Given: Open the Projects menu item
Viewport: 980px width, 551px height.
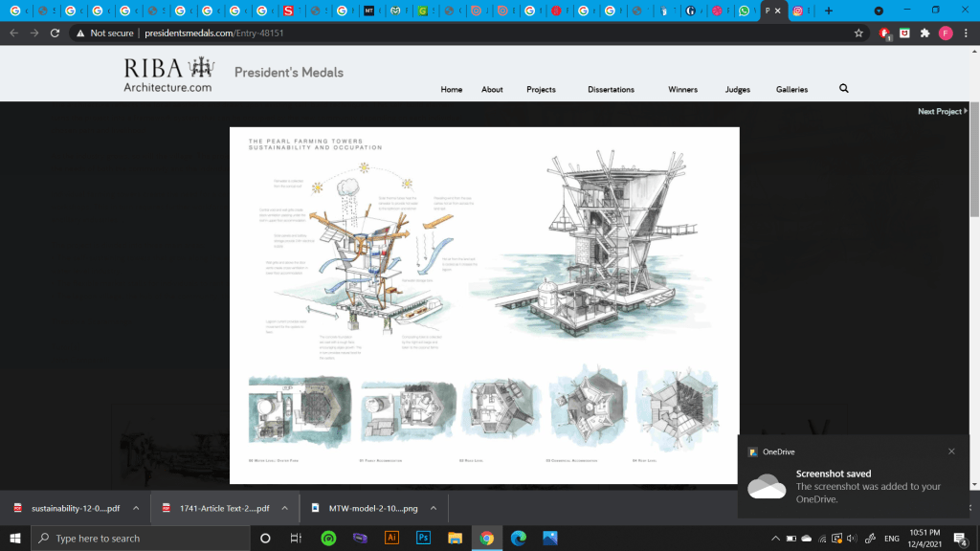Looking at the screenshot, I should [541, 90].
